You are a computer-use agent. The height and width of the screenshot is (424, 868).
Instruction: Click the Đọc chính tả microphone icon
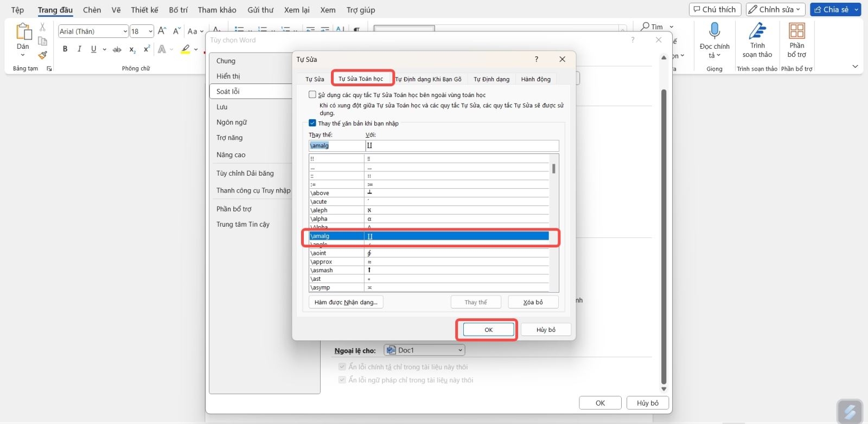714,31
